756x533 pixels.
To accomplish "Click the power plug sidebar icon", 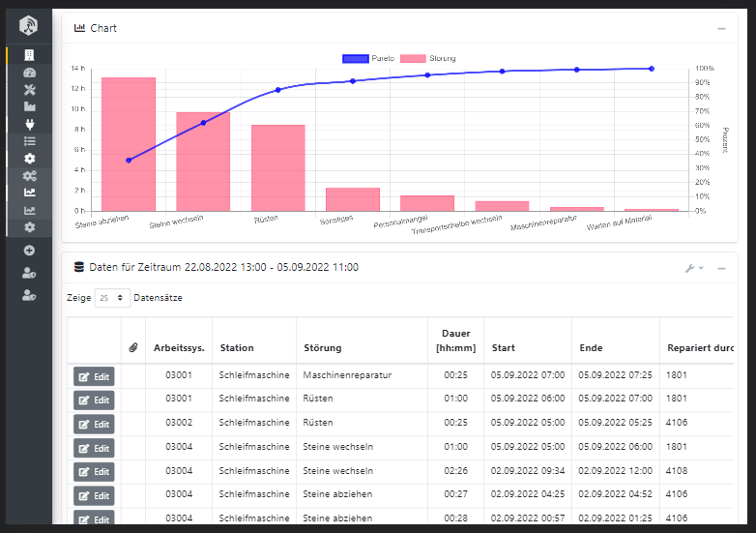I will pyautogui.click(x=29, y=124).
